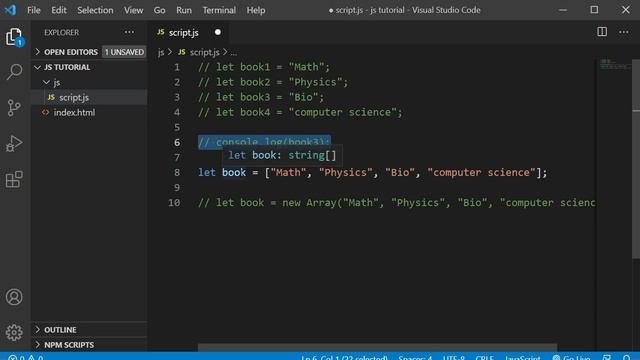Click the EXPLORER panel title
Image resolution: width=640 pixels, height=360 pixels.
click(x=62, y=32)
